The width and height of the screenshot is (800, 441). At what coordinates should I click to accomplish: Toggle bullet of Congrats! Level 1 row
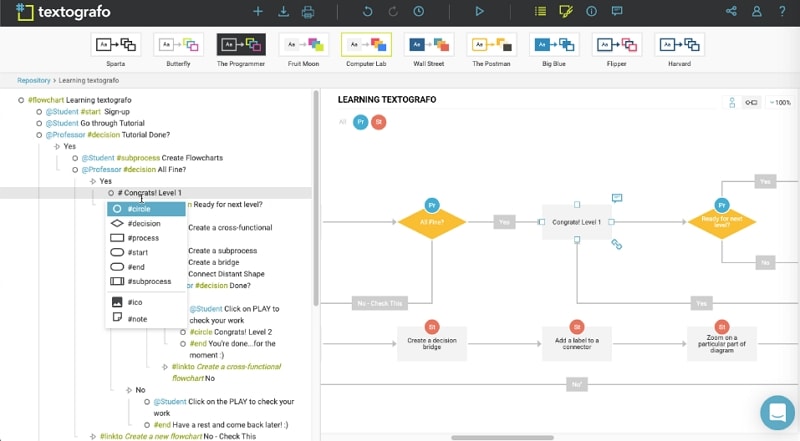pyautogui.click(x=111, y=193)
